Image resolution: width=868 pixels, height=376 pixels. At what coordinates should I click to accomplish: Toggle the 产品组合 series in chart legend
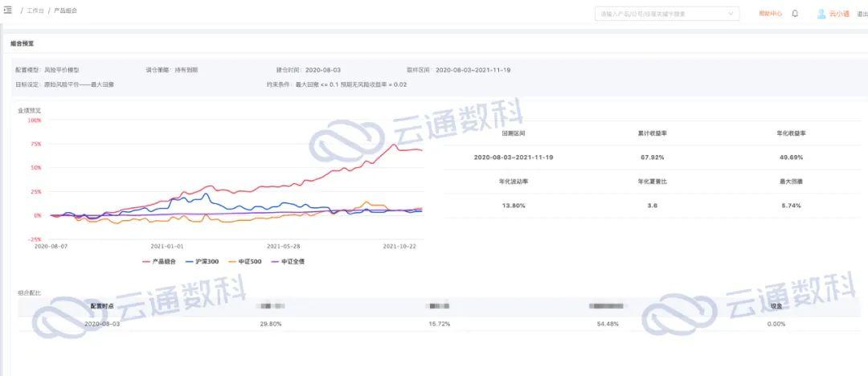coord(163,261)
